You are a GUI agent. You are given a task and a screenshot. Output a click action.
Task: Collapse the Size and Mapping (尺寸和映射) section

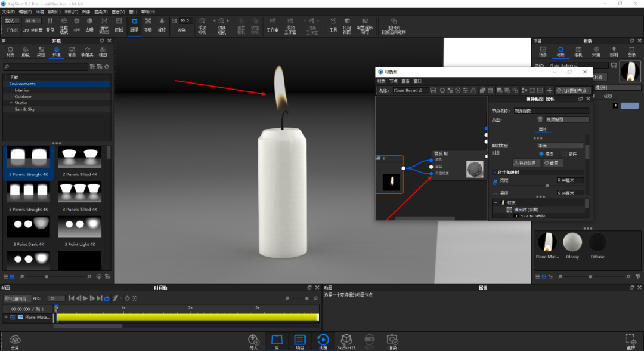point(495,173)
